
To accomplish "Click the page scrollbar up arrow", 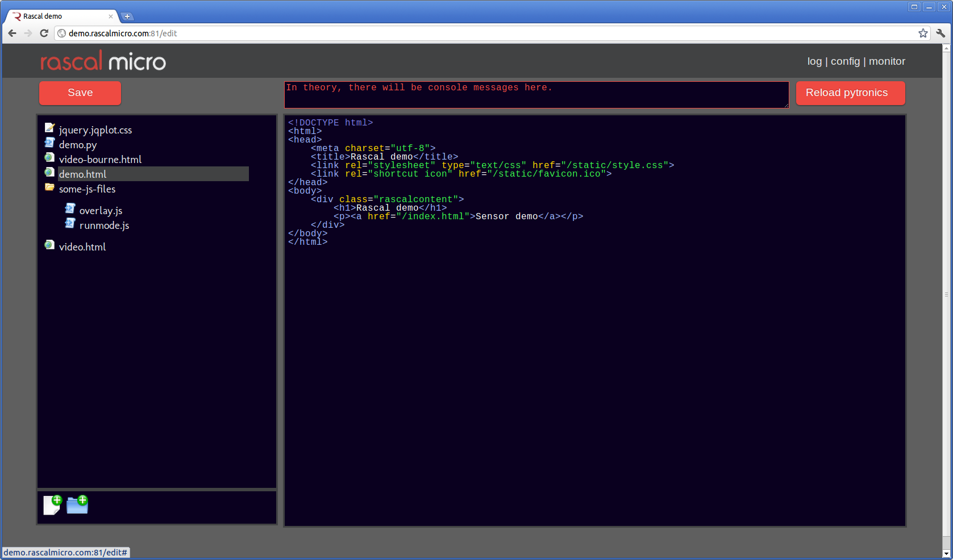I will [x=946, y=48].
